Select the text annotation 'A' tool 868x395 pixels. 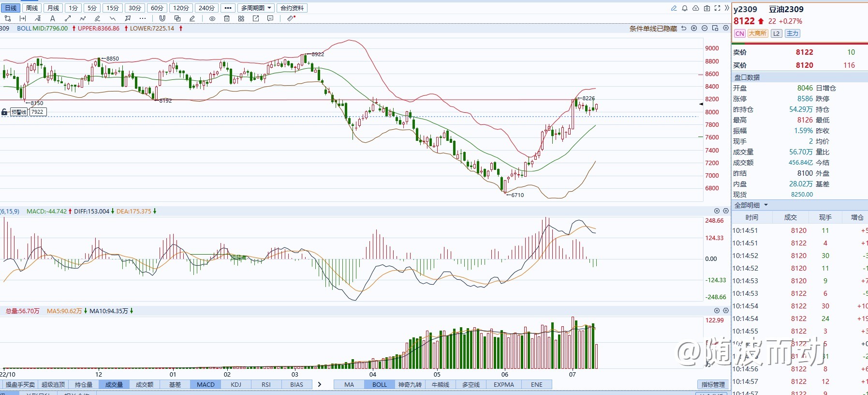point(53,18)
